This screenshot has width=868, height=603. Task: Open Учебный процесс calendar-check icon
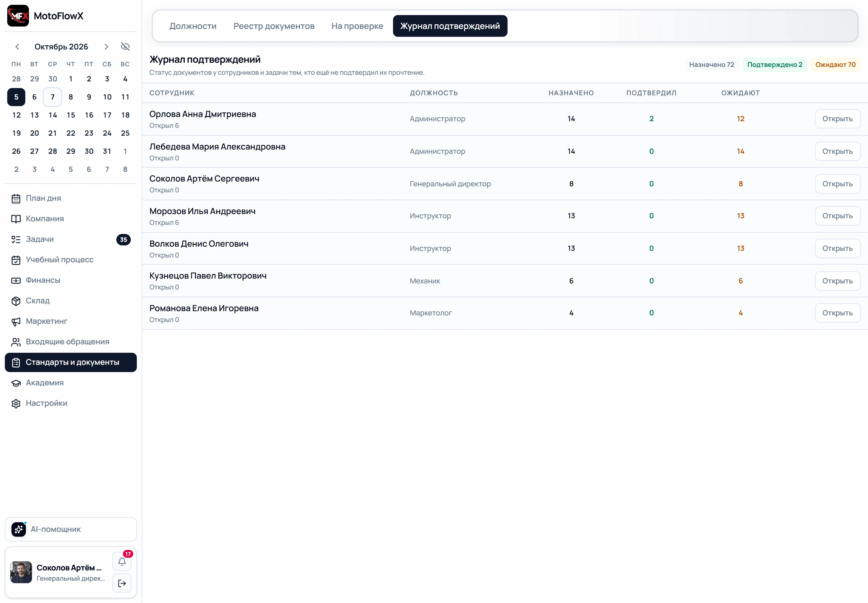[x=16, y=260]
